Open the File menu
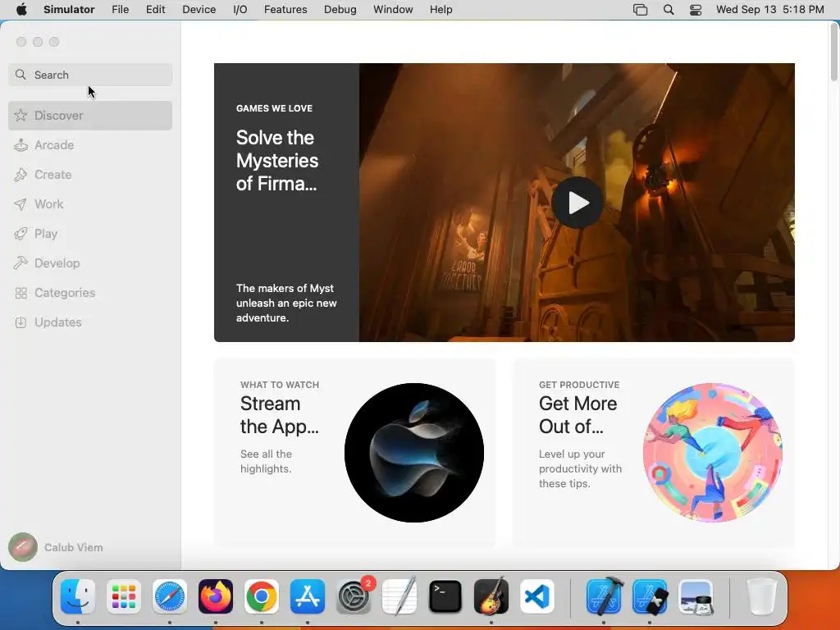 120,10
